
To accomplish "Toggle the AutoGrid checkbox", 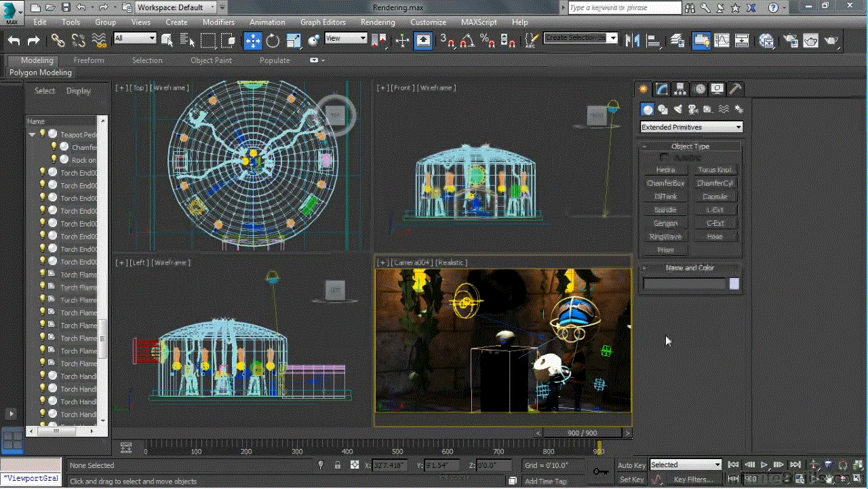I will point(664,157).
